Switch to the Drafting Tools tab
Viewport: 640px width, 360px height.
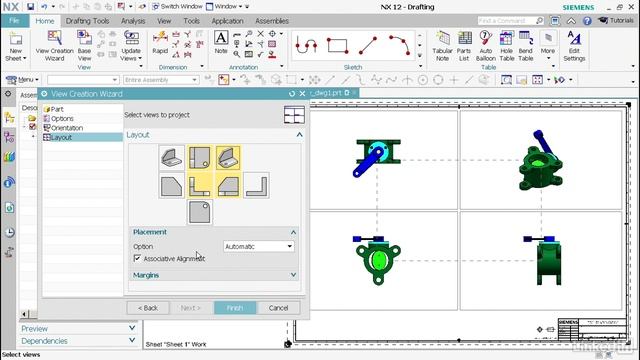(x=87, y=21)
